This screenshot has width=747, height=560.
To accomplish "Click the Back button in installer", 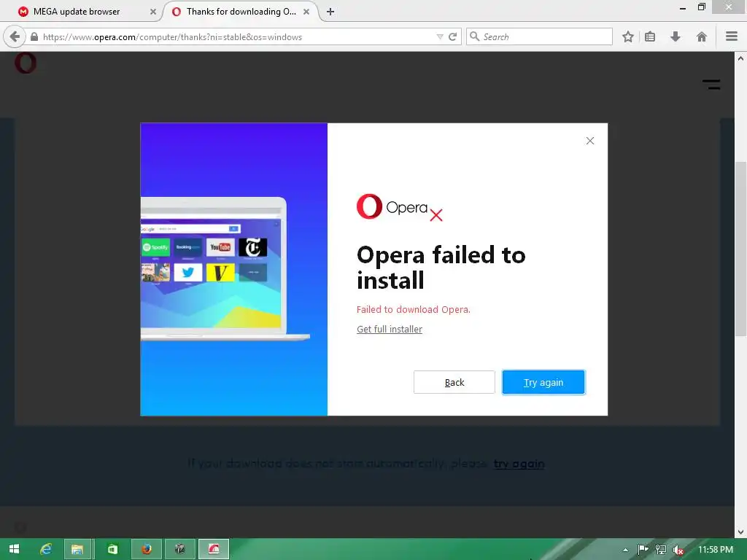I will [x=454, y=382].
